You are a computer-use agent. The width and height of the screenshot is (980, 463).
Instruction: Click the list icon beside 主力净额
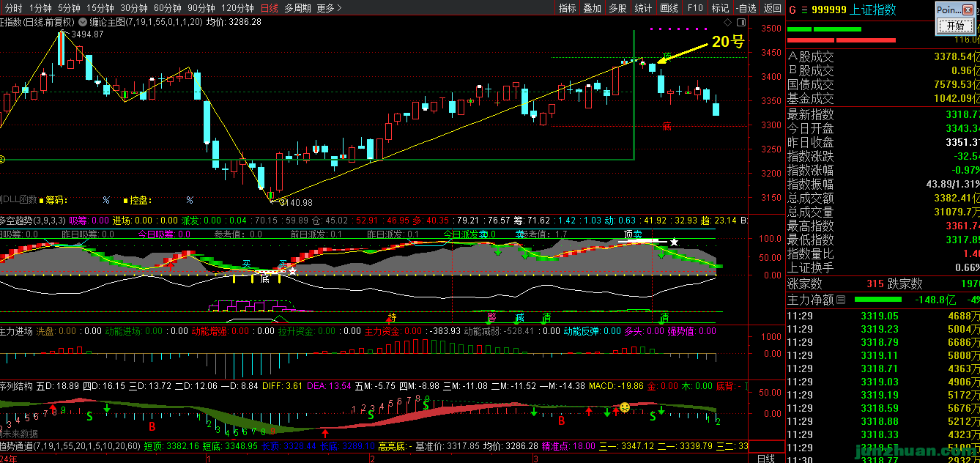click(841, 299)
